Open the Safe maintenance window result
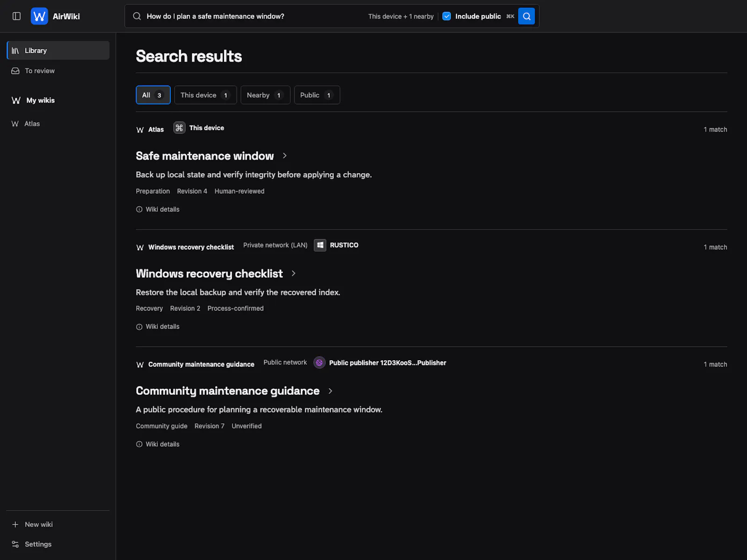Image resolution: width=747 pixels, height=560 pixels. point(204,156)
